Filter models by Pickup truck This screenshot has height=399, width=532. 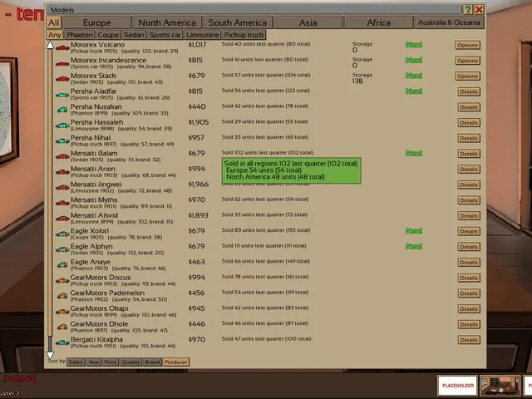click(x=244, y=35)
